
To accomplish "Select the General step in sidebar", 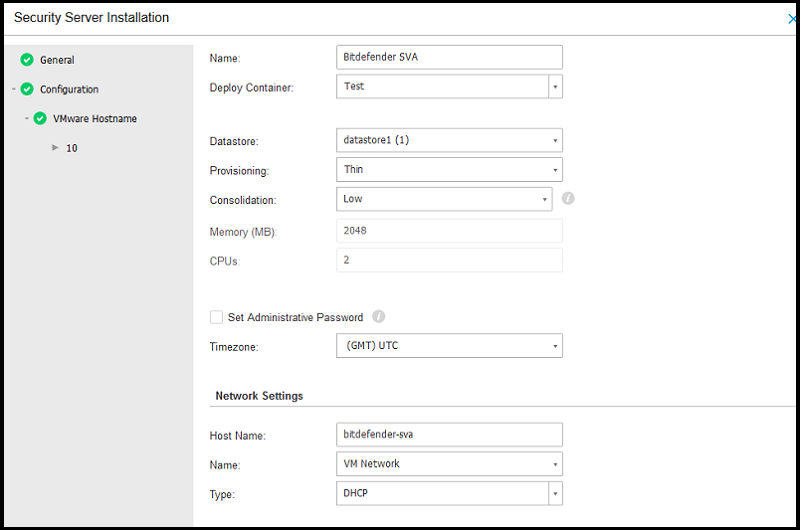I will pos(57,60).
